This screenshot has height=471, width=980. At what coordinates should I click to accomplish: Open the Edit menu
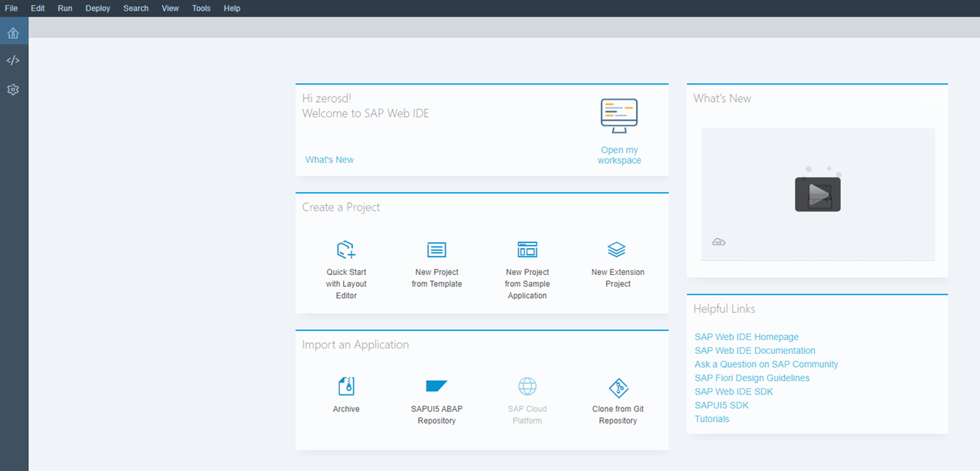pos(38,8)
